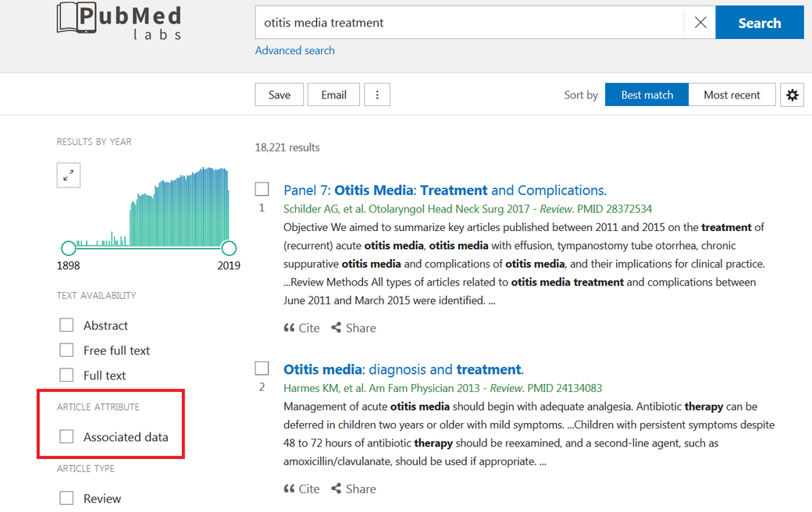Open display settings gear icon
Image resolution: width=812 pixels, height=512 pixels.
(x=792, y=94)
